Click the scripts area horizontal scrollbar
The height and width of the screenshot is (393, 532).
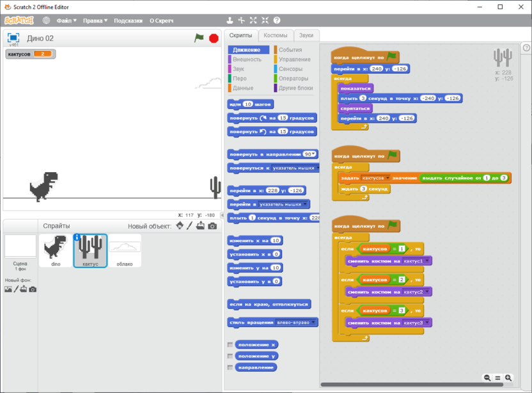412,385
